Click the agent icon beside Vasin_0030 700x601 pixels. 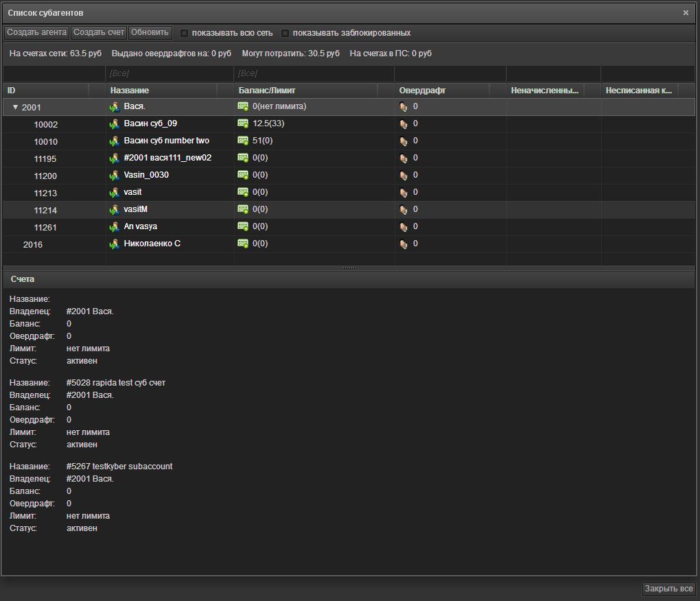coord(115,176)
